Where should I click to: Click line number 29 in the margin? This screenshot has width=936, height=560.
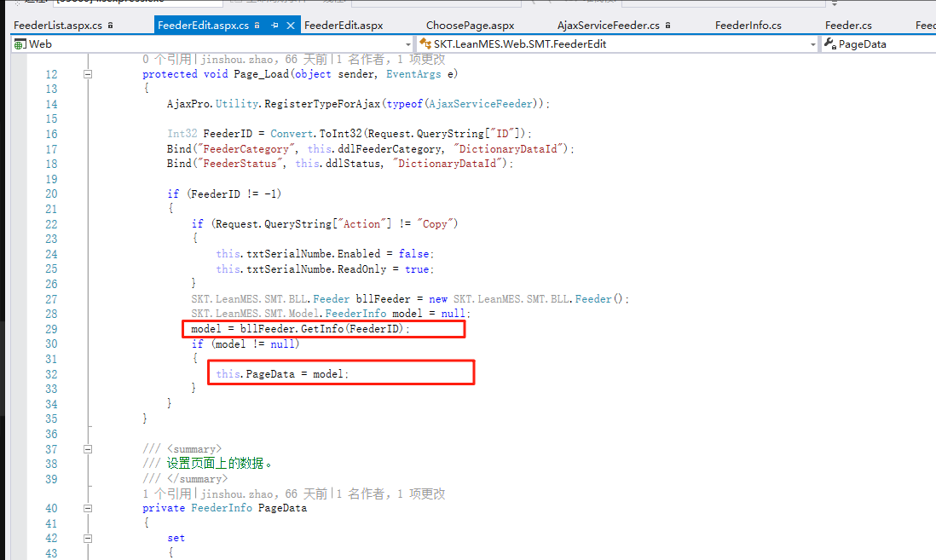coord(51,329)
